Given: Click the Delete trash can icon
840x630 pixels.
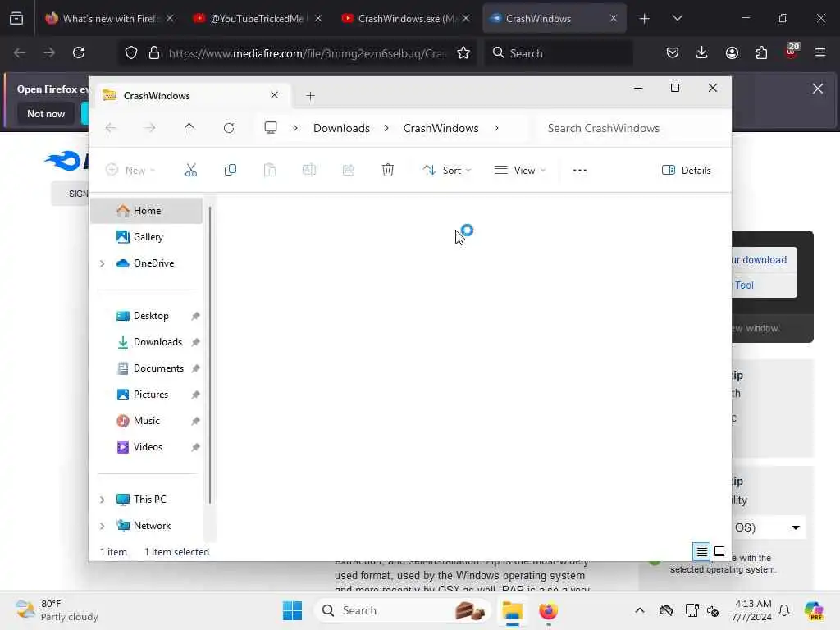Looking at the screenshot, I should point(388,171).
